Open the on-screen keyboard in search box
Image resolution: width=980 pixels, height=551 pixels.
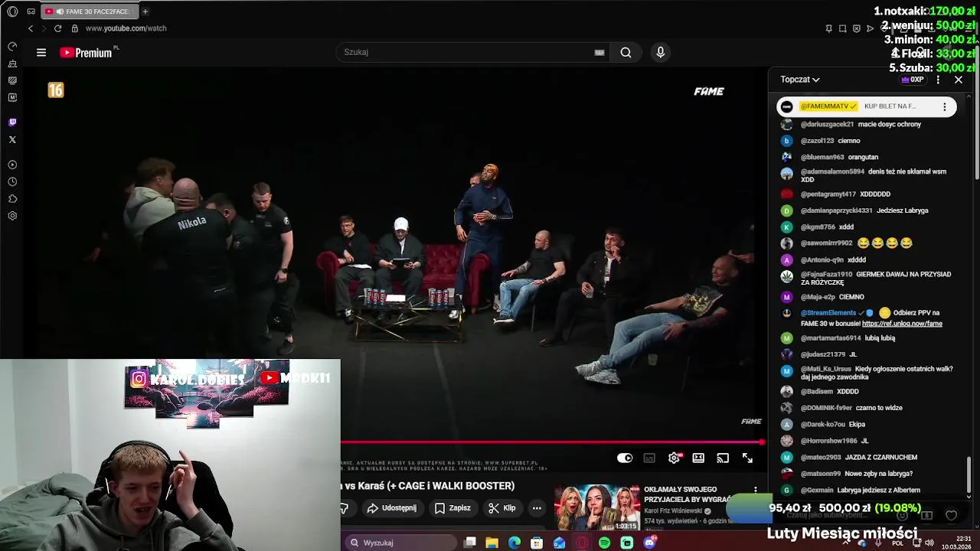coord(599,52)
